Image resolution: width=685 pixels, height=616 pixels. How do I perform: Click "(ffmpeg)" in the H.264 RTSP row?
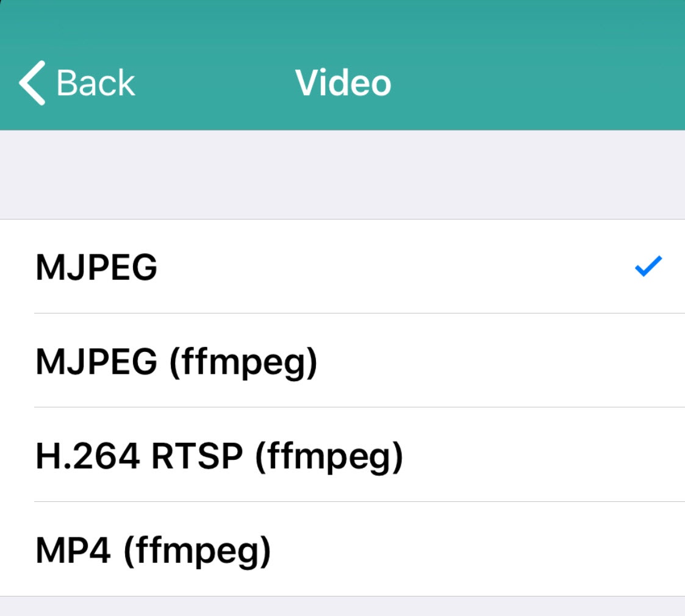(x=329, y=458)
